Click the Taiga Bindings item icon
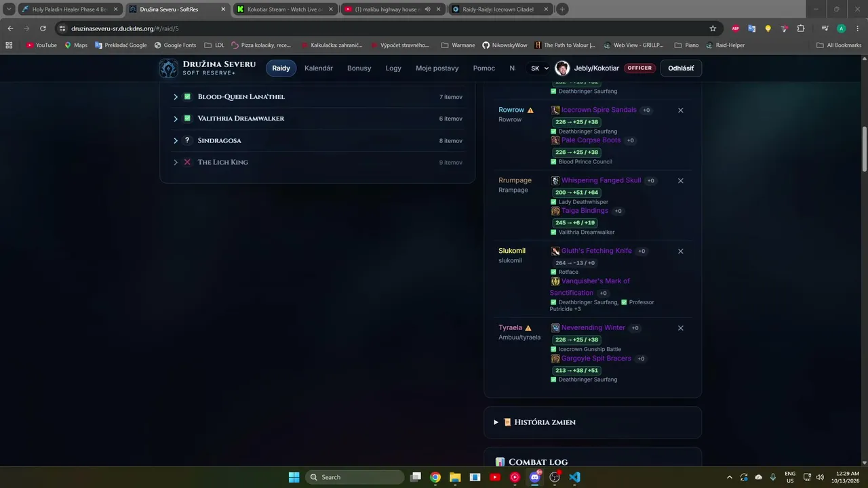Viewport: 868px width, 488px height. pyautogui.click(x=555, y=211)
